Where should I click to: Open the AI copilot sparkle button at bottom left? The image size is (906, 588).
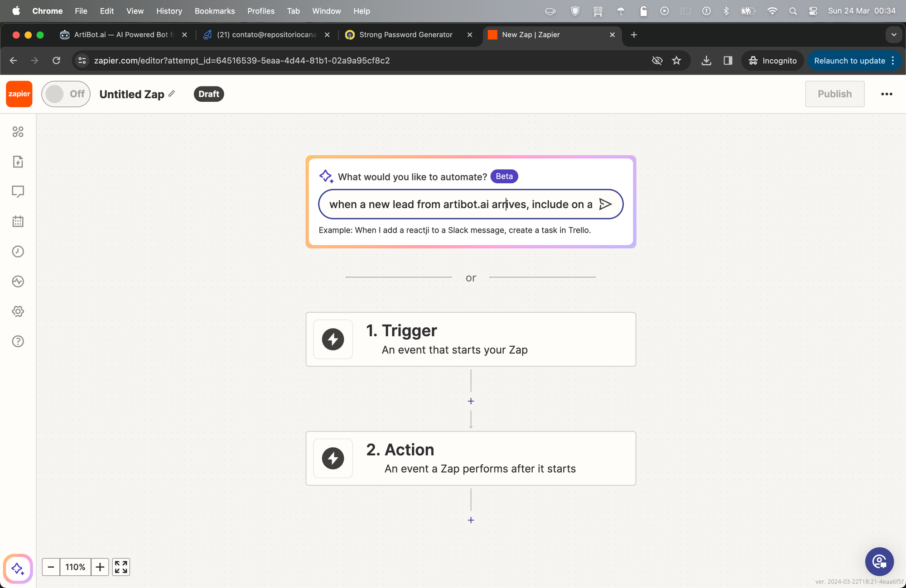tap(18, 569)
